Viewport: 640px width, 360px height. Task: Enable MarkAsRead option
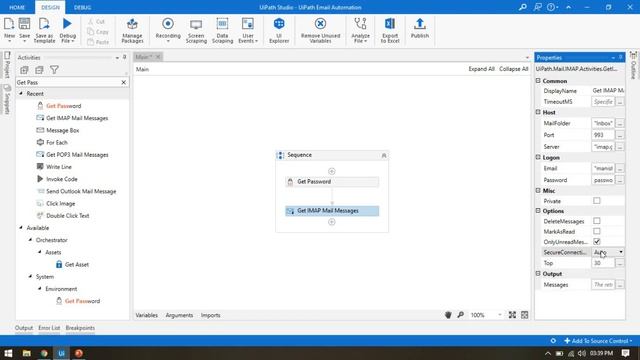(597, 231)
